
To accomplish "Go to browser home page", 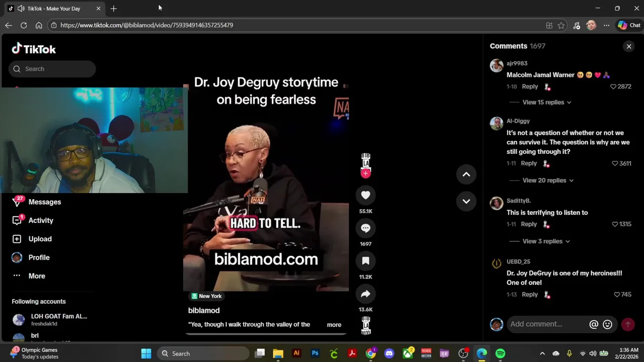I will tap(39, 25).
